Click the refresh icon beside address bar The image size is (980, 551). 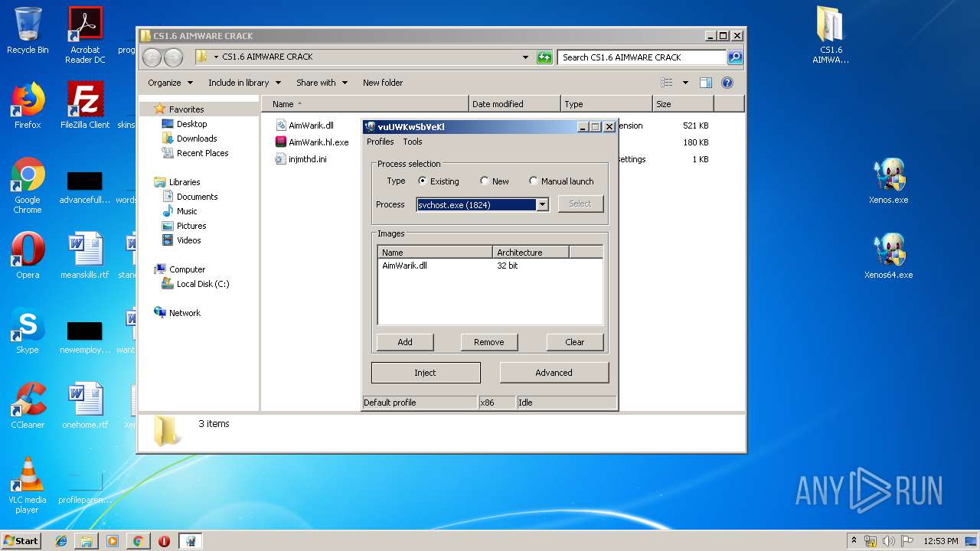(x=544, y=57)
